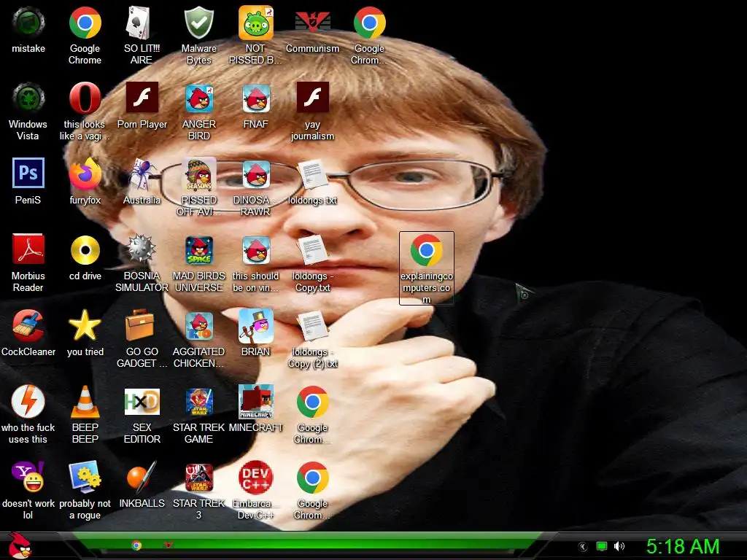Open Yahoo icon labeled 'doesn't work lol'
747x560 pixels.
coord(28,478)
